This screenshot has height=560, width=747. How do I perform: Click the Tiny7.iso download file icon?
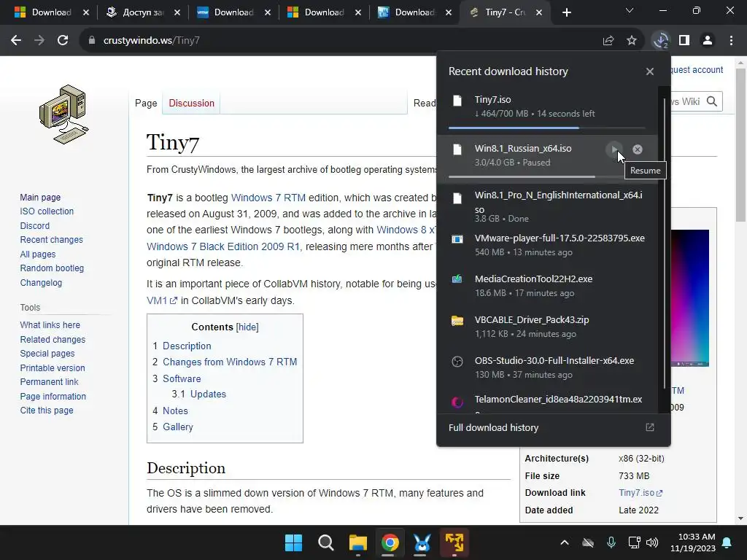point(457,101)
